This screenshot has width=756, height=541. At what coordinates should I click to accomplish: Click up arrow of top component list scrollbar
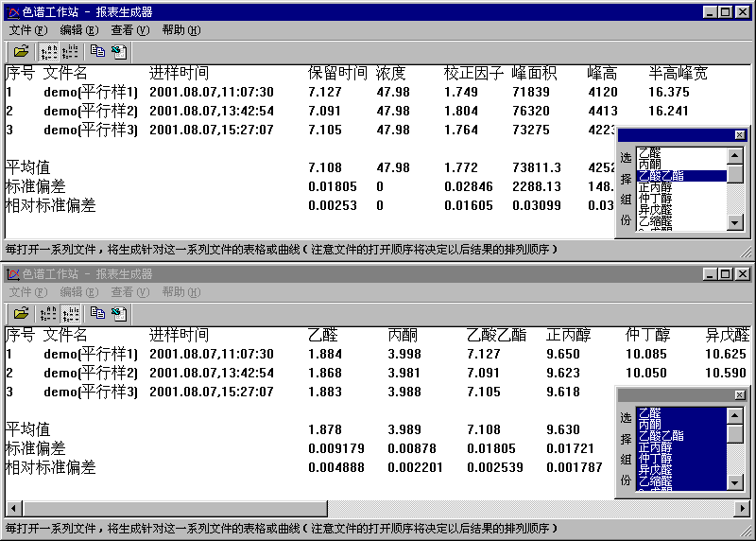[x=735, y=155]
